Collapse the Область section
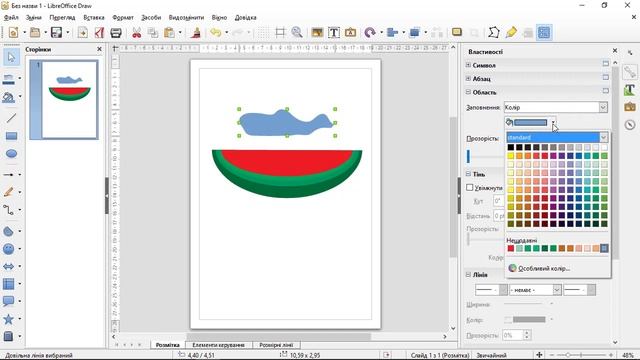 (469, 92)
